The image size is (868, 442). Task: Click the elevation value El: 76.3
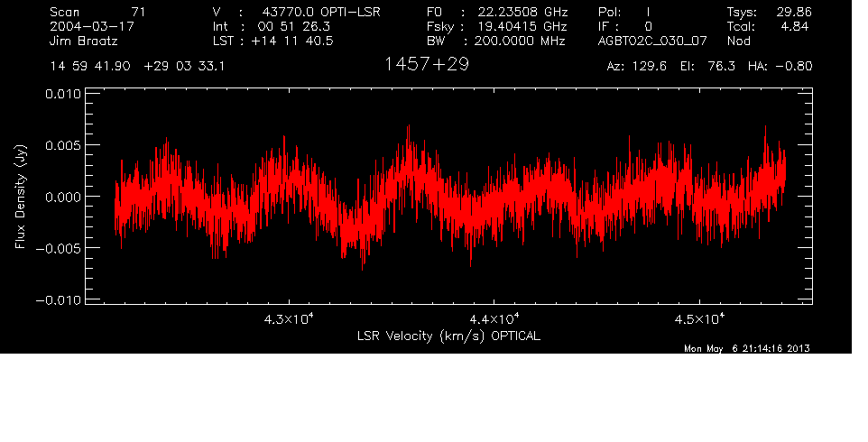click(708, 67)
